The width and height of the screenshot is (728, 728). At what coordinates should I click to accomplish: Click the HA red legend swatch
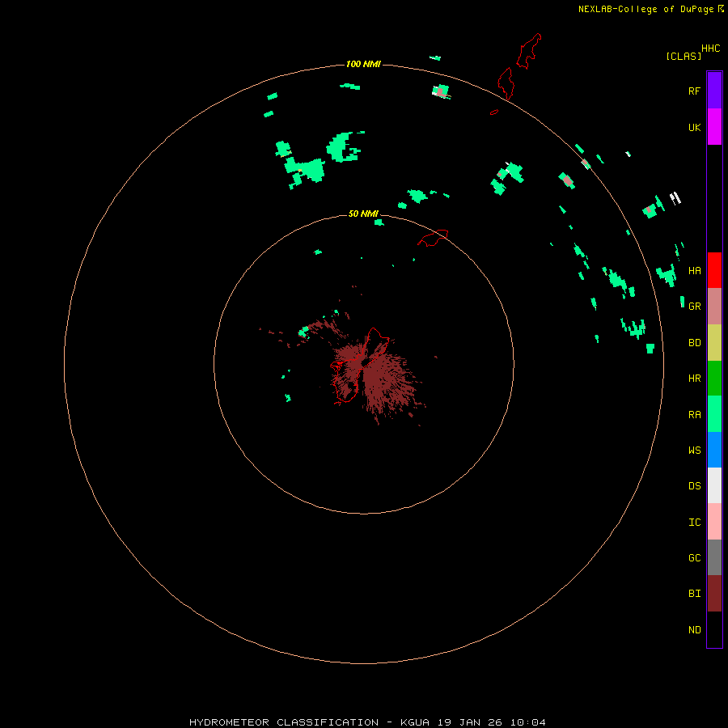714,270
